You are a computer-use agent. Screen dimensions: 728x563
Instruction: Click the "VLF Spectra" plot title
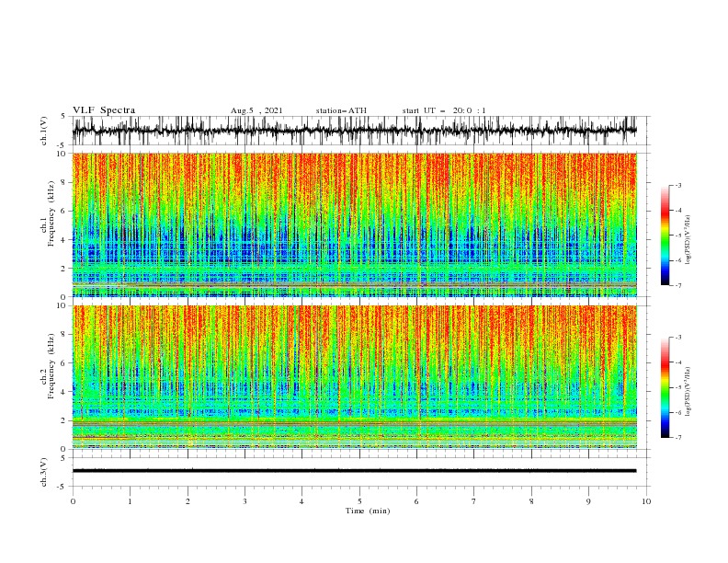[104, 110]
